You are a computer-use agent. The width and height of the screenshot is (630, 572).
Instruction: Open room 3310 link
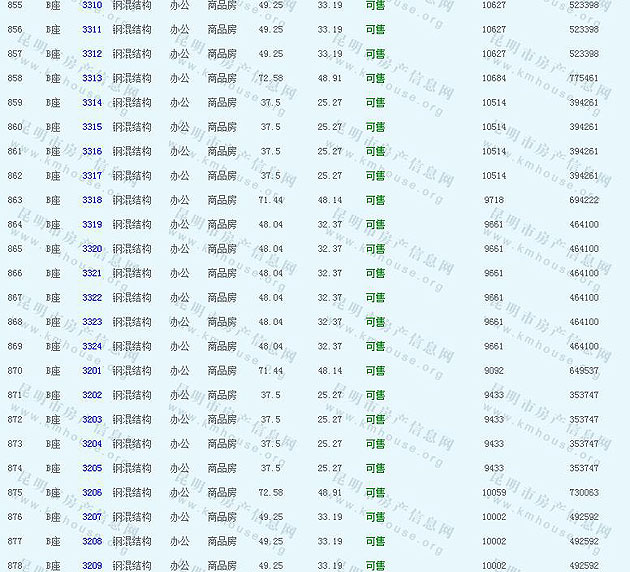(x=92, y=5)
